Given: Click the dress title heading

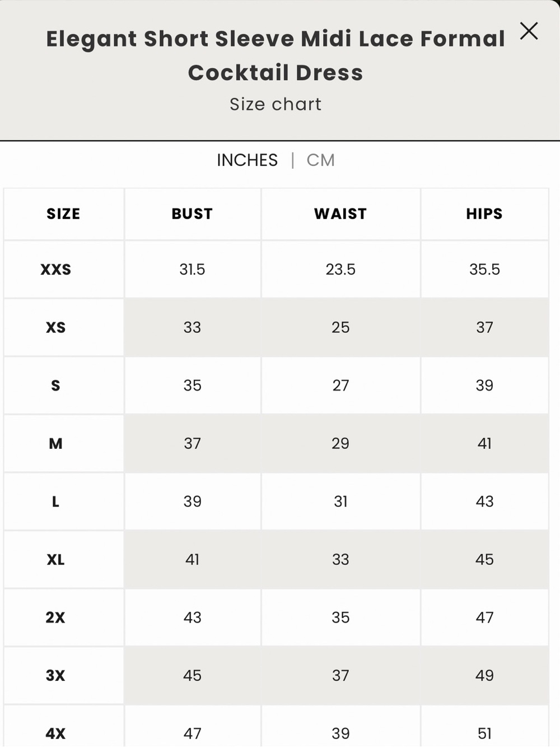Looking at the screenshot, I should [x=276, y=55].
